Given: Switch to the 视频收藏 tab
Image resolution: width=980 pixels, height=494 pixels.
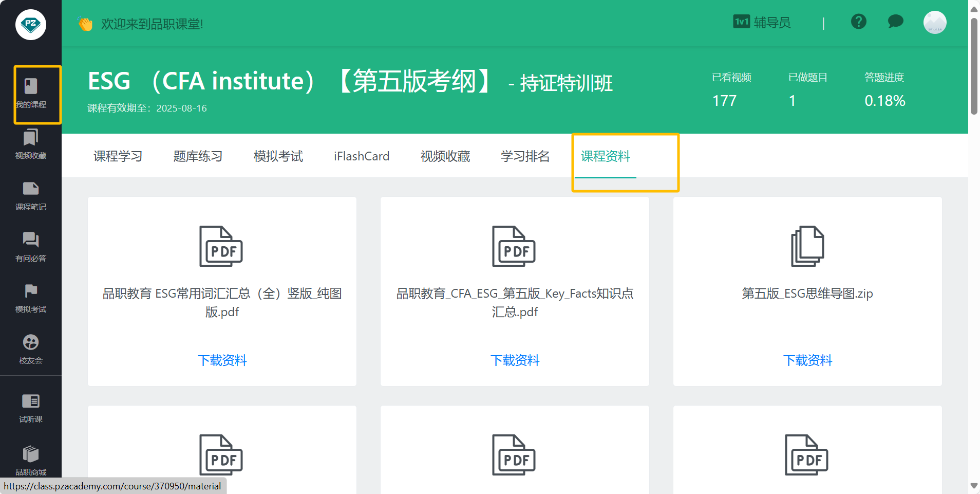Looking at the screenshot, I should [x=445, y=156].
